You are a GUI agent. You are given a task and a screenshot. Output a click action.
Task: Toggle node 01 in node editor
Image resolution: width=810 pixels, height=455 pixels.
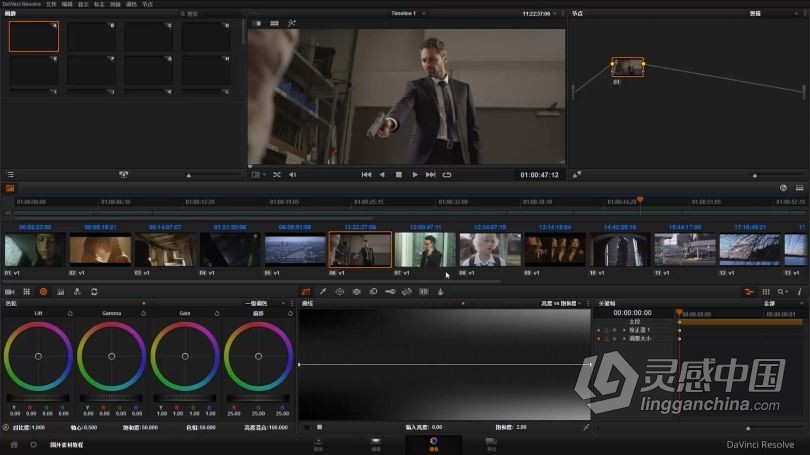(x=628, y=67)
